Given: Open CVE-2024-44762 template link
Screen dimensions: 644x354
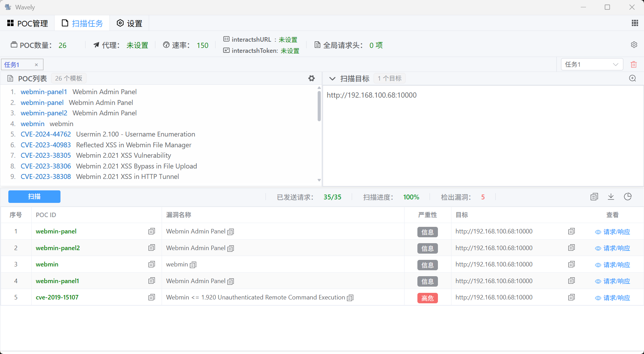Looking at the screenshot, I should point(46,134).
